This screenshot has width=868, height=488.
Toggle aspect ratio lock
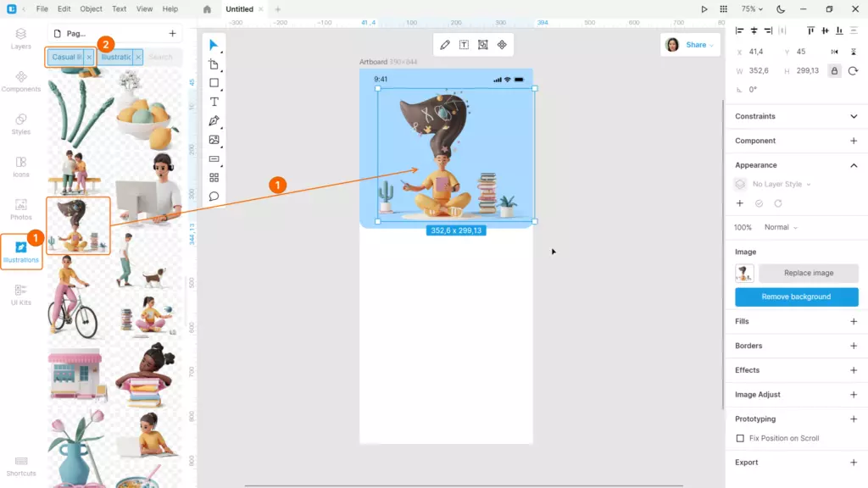tap(834, 71)
